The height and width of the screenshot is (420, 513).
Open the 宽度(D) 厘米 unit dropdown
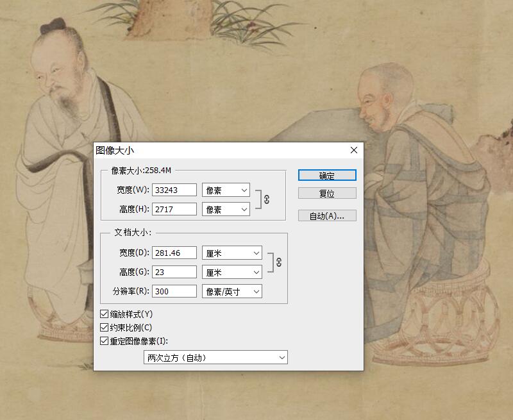click(x=232, y=253)
